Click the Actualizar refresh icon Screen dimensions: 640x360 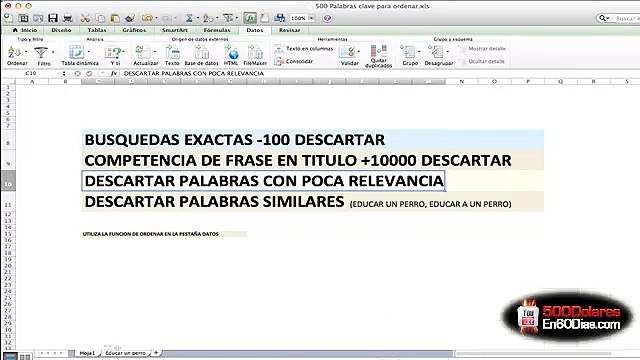coord(142,52)
